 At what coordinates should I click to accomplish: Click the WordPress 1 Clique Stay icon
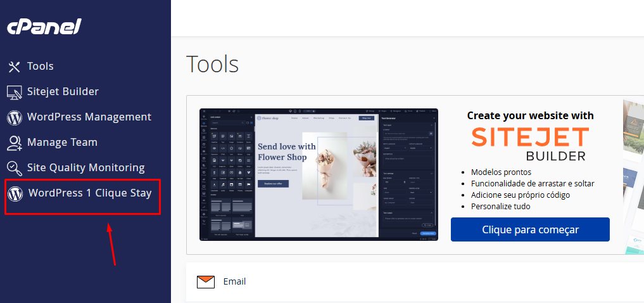(16, 193)
